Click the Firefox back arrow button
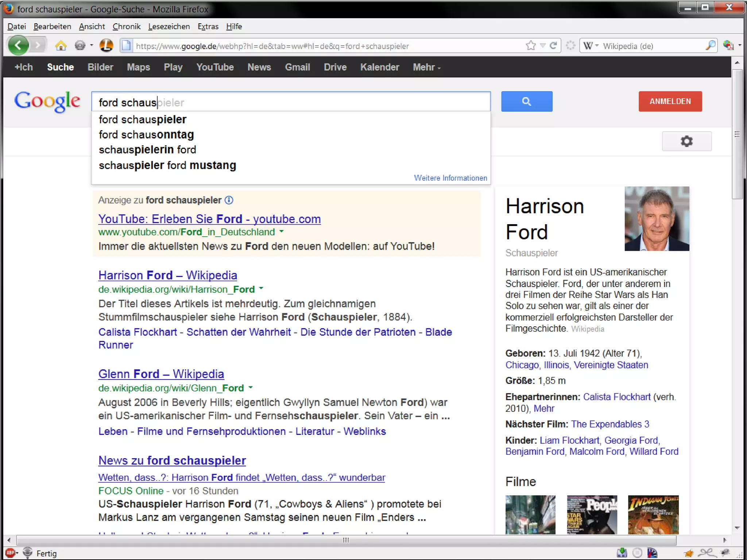 18,46
